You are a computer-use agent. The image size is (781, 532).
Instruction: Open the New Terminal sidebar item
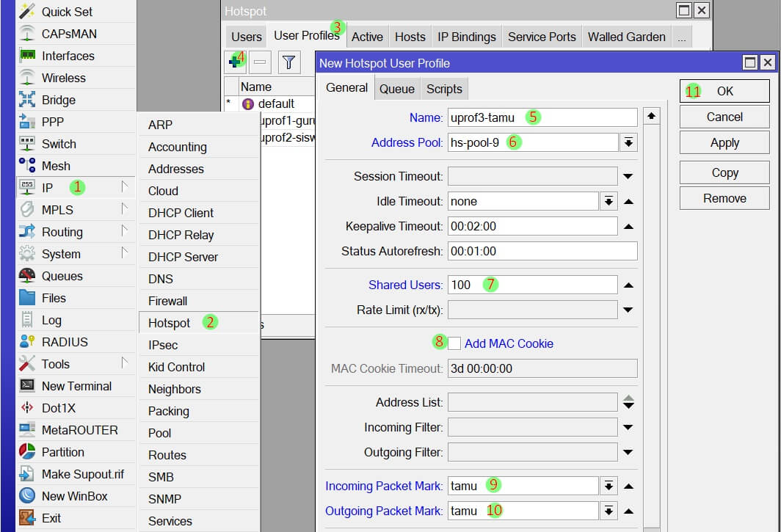click(76, 386)
